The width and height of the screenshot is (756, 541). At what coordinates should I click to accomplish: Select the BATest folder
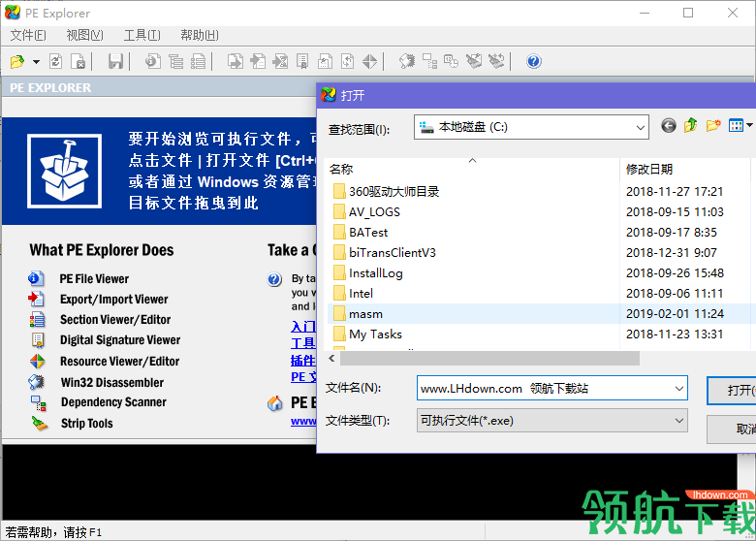(361, 232)
